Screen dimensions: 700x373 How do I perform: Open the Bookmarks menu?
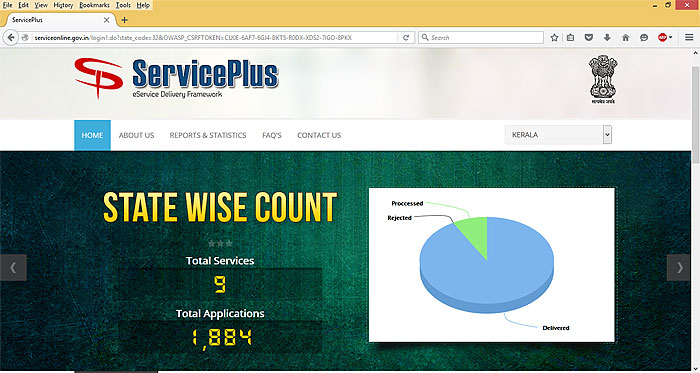tap(95, 5)
